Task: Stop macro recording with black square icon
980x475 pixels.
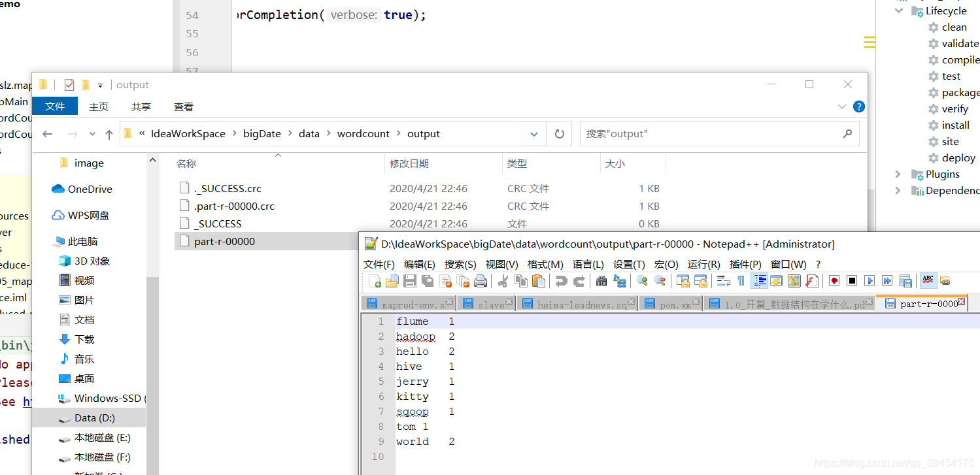Action: [852, 281]
